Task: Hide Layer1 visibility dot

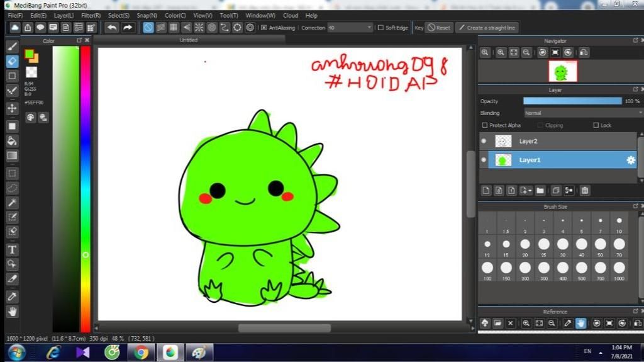Action: (484, 160)
